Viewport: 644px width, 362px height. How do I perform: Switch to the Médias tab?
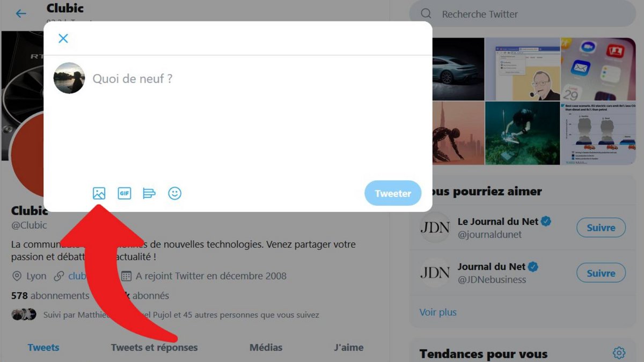pos(266,348)
